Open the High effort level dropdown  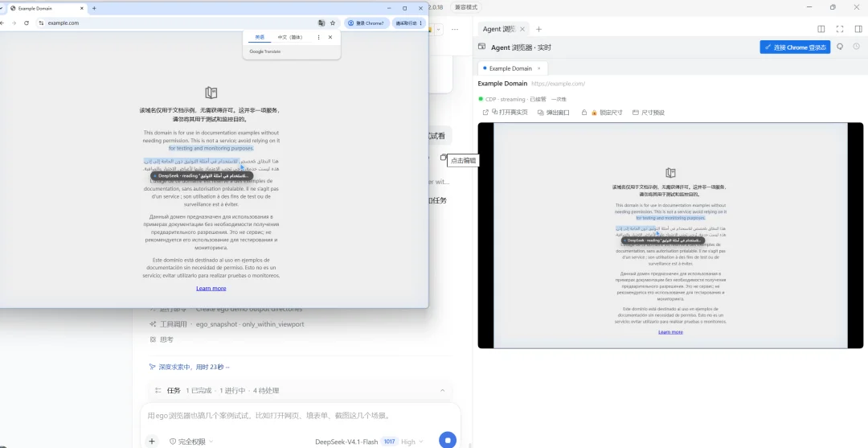coord(411,442)
